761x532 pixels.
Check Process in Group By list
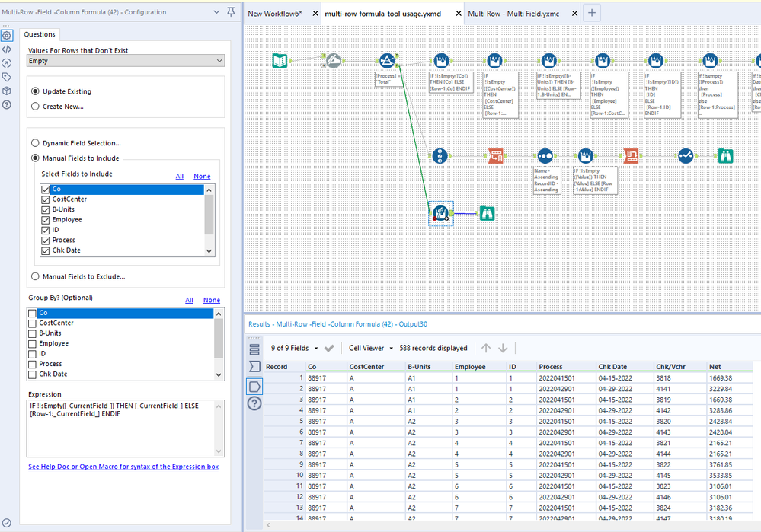pyautogui.click(x=33, y=365)
